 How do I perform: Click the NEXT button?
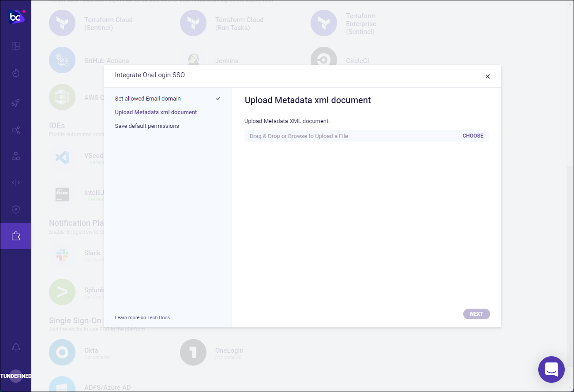tap(476, 314)
